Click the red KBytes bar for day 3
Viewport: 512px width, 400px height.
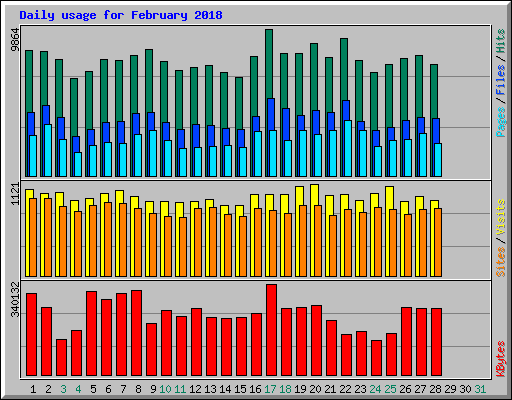[x=61, y=357]
